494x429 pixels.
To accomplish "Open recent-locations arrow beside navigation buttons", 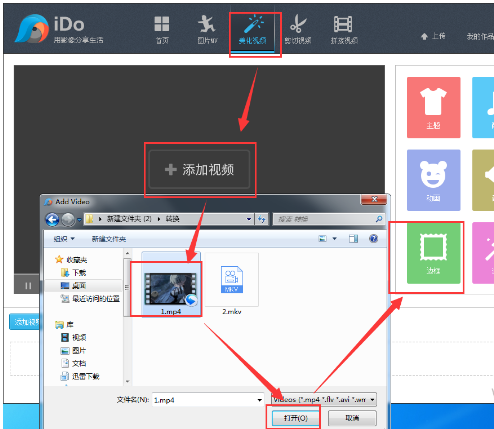I will pyautogui.click(x=79, y=220).
